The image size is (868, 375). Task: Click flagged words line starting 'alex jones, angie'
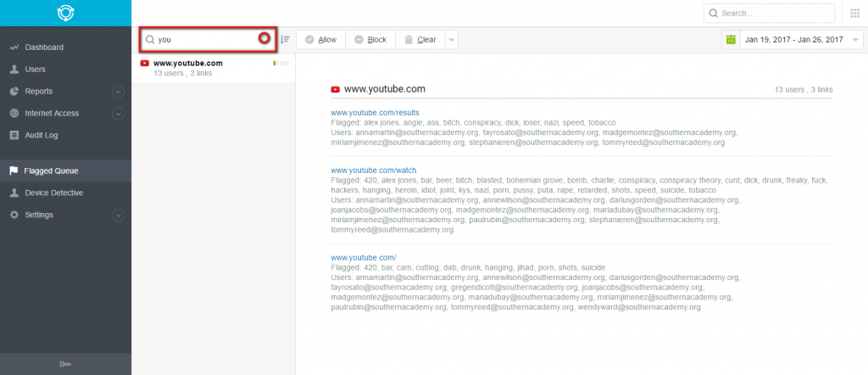473,122
